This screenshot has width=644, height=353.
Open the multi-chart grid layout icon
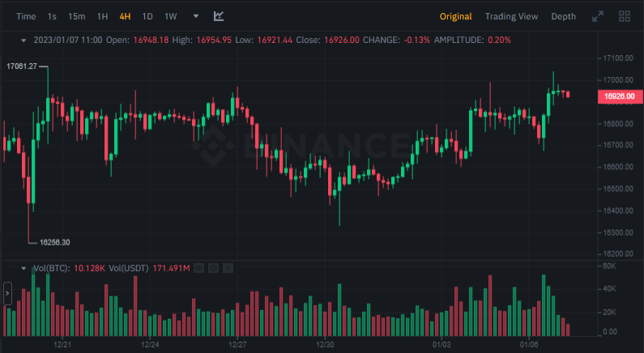pyautogui.click(x=625, y=16)
